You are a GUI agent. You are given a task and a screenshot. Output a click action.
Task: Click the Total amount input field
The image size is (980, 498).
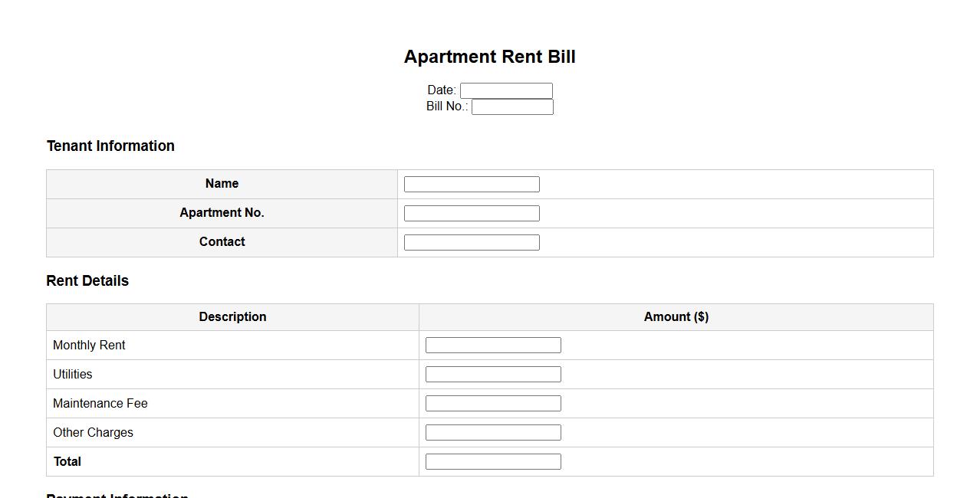[493, 462]
